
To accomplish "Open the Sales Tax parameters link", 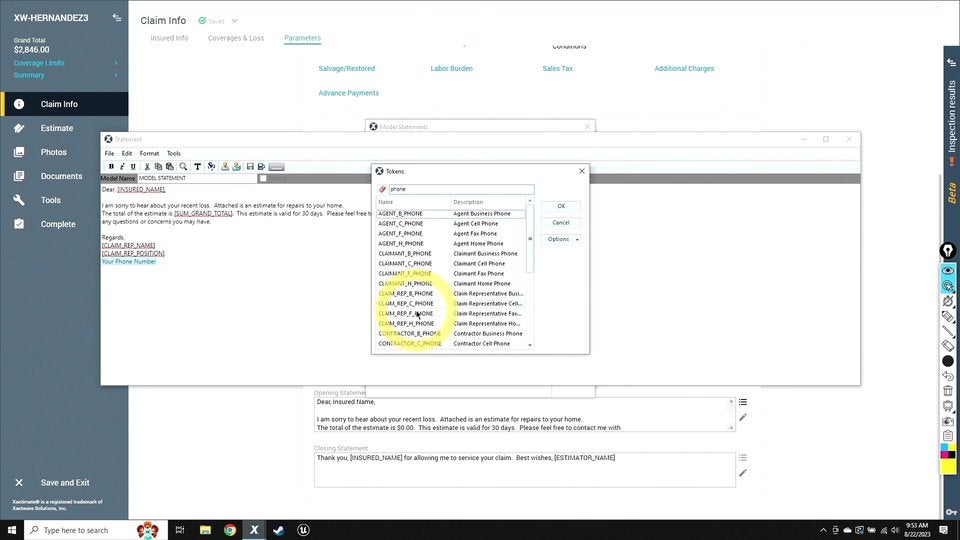I will click(557, 69).
